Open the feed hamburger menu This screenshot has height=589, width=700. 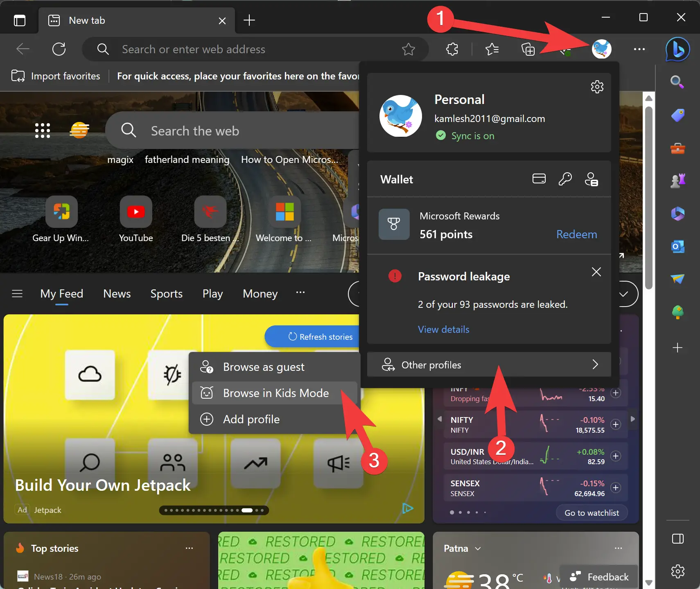(x=17, y=293)
